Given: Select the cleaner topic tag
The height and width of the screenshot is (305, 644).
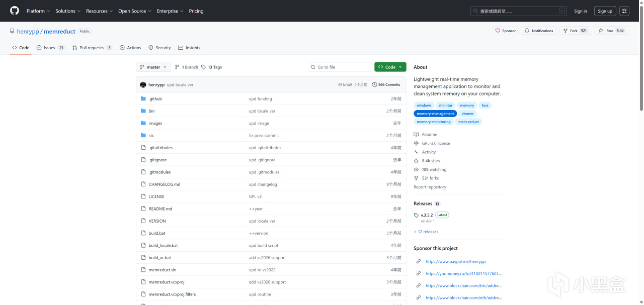Looking at the screenshot, I should [x=467, y=114].
